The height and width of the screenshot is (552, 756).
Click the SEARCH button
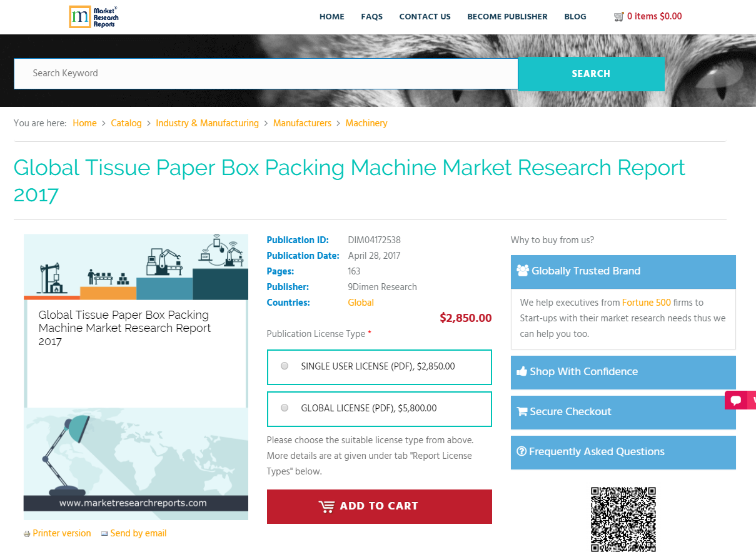coord(592,74)
